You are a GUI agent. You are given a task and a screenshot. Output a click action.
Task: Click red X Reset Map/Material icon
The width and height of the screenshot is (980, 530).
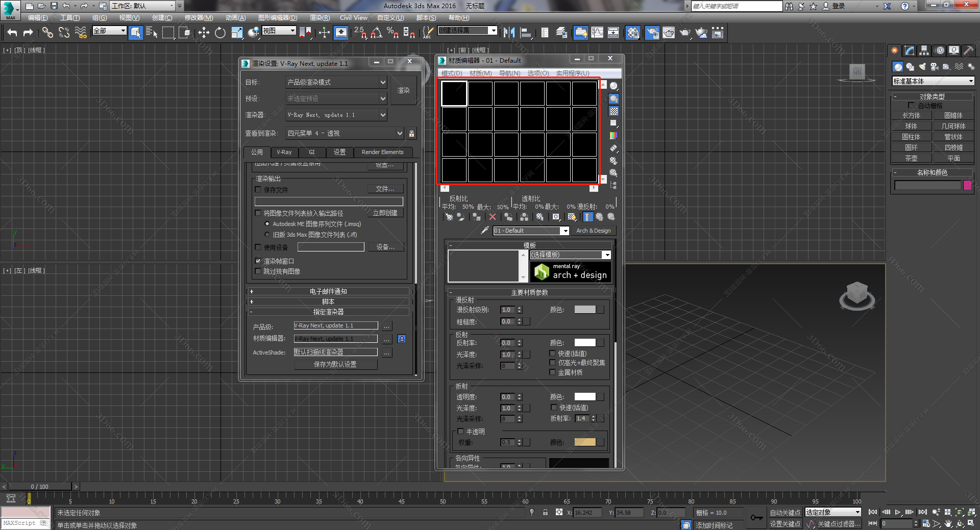point(492,217)
